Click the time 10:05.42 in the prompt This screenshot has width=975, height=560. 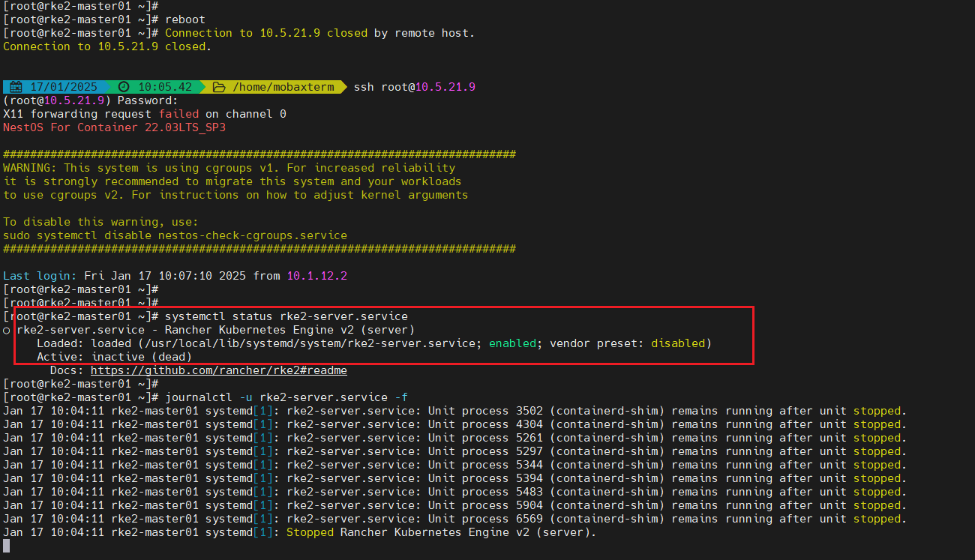pos(165,87)
